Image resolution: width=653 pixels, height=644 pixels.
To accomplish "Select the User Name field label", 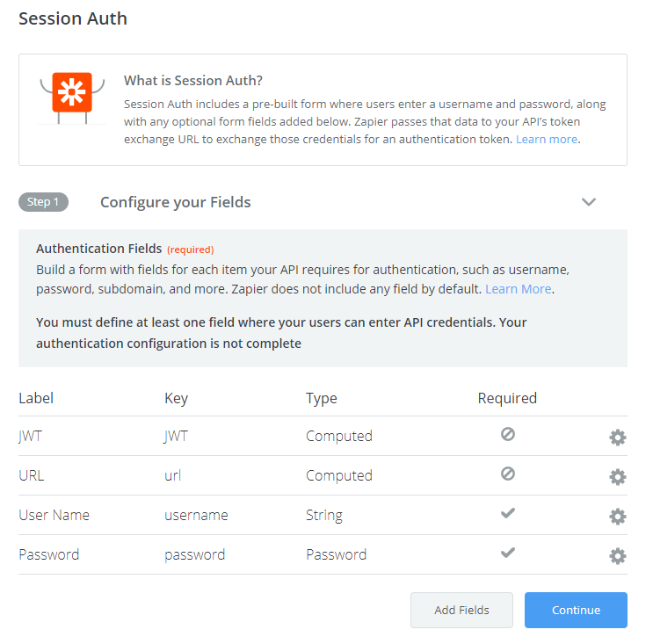I will (x=54, y=515).
